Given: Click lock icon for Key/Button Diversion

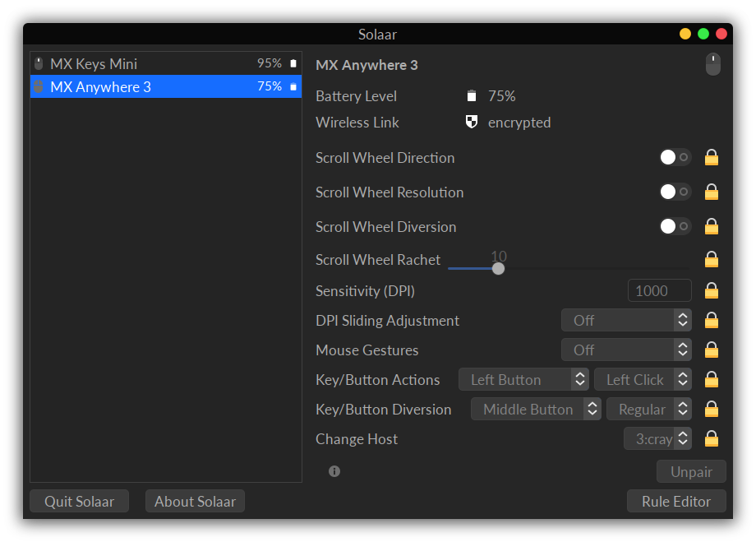Looking at the screenshot, I should 711,410.
